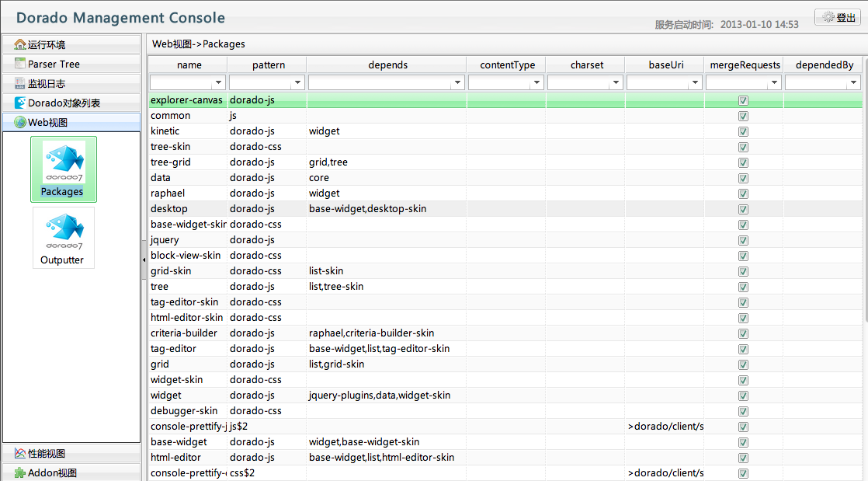
Task: Click the 监视日志 icon
Action: coord(20,84)
